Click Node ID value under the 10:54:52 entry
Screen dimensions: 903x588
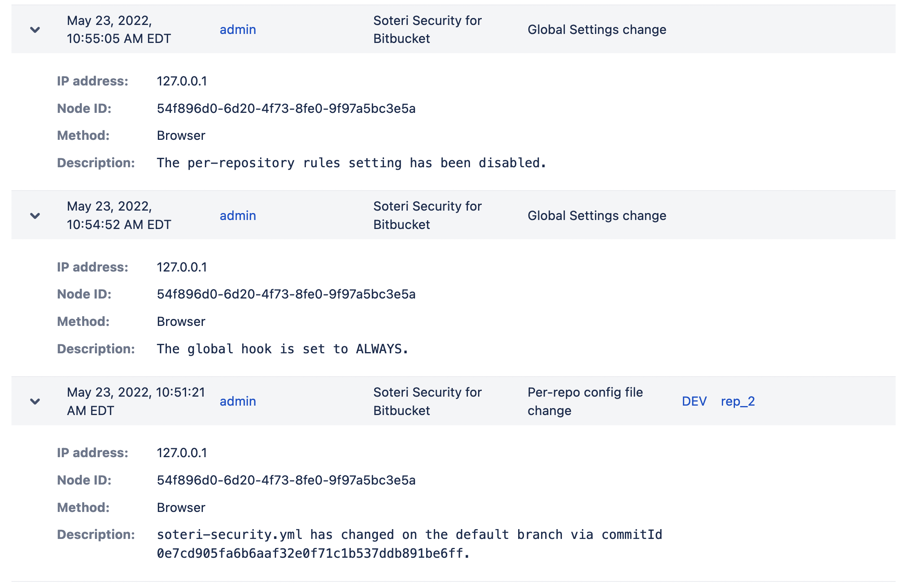[x=286, y=294]
